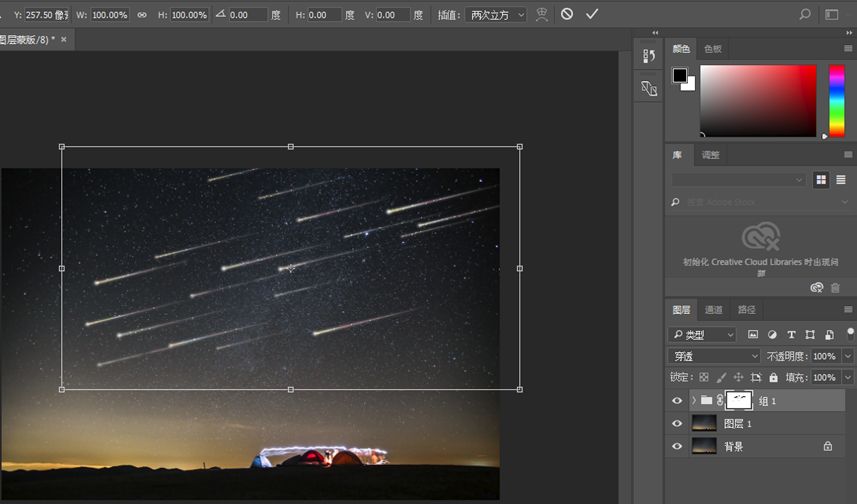Click the W 100.00% width field
Viewport: 857px width, 504px height.
tap(109, 15)
